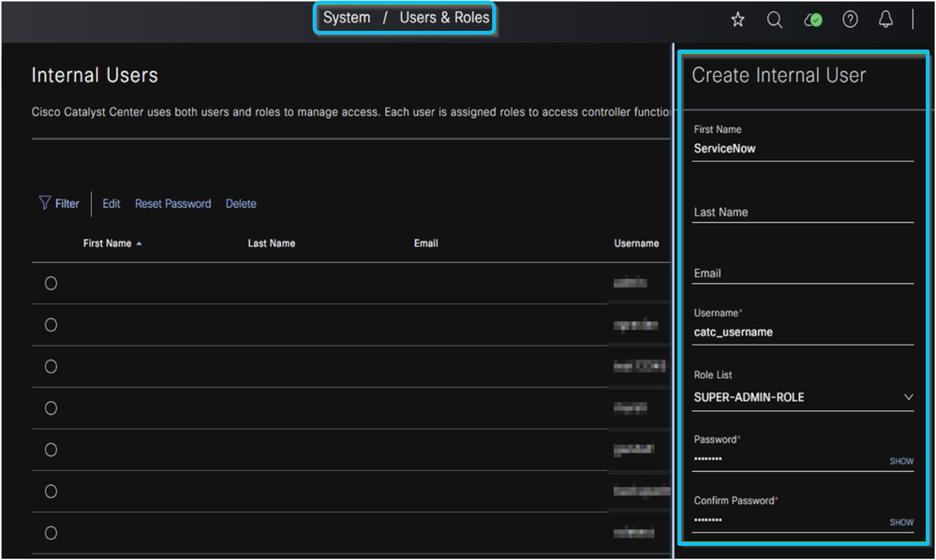Screen dimensions: 936x560
Task: Click Users & Roles in the breadcrumb
Action: pyautogui.click(x=444, y=18)
